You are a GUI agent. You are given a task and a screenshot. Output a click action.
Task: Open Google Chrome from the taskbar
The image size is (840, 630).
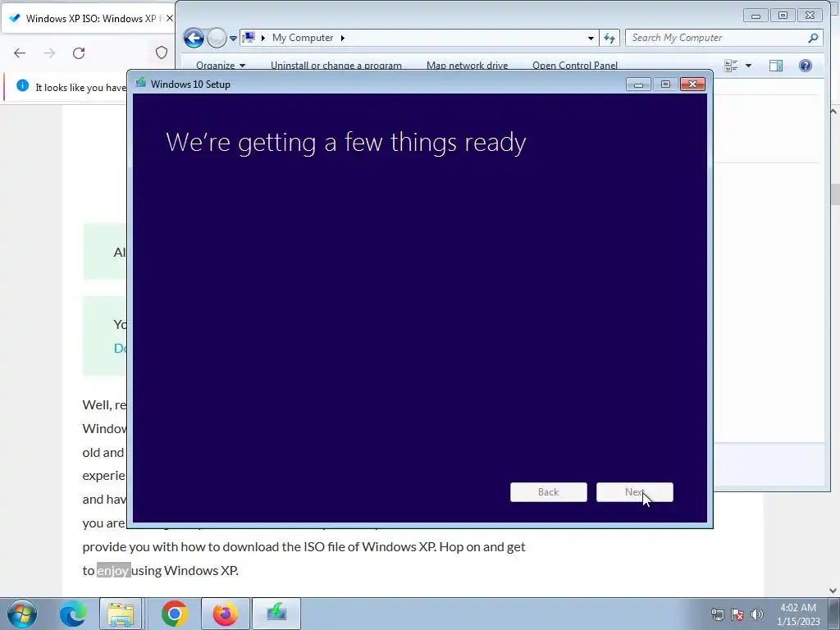pos(174,614)
